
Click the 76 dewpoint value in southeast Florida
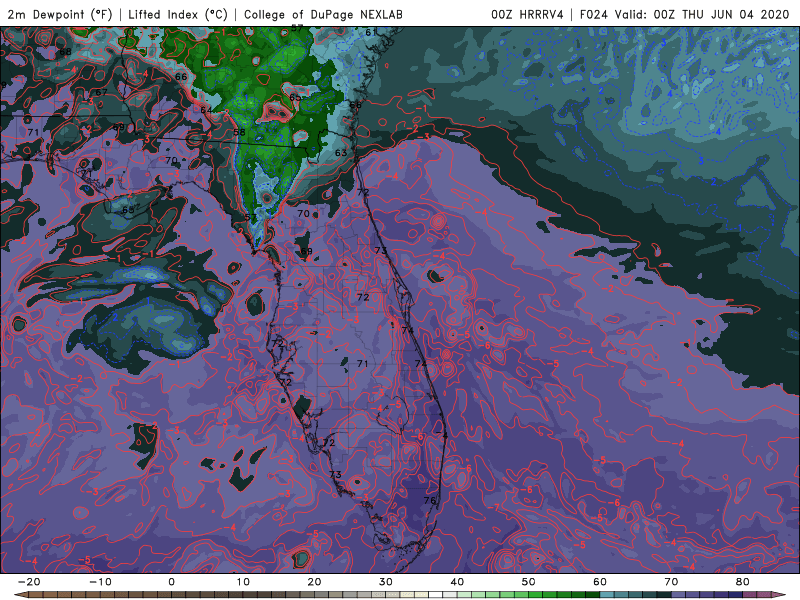tap(430, 501)
